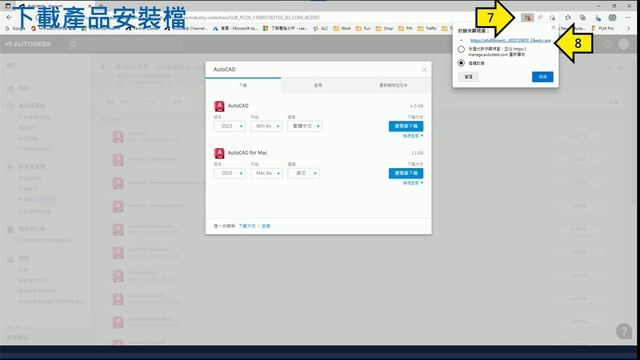Image resolution: width=640 pixels, height=360 pixels.
Task: Click the last link in dialog footer
Action: pos(266,226)
